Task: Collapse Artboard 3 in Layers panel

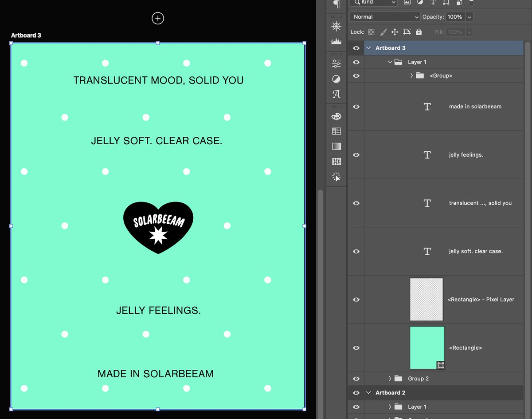Action: (368, 48)
